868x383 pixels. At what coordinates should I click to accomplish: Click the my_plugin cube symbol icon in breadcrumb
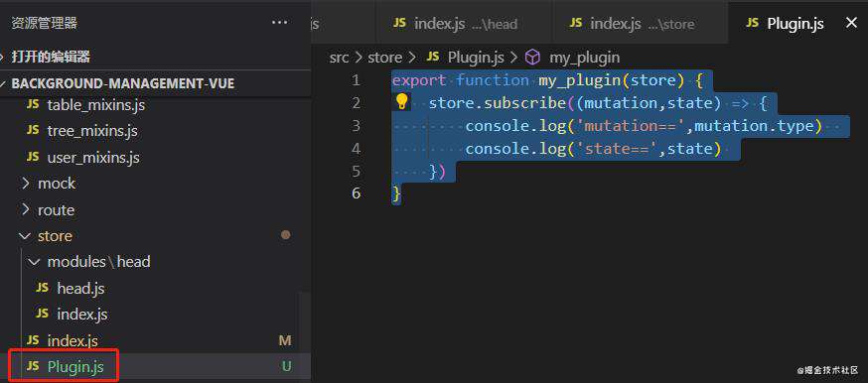(532, 57)
